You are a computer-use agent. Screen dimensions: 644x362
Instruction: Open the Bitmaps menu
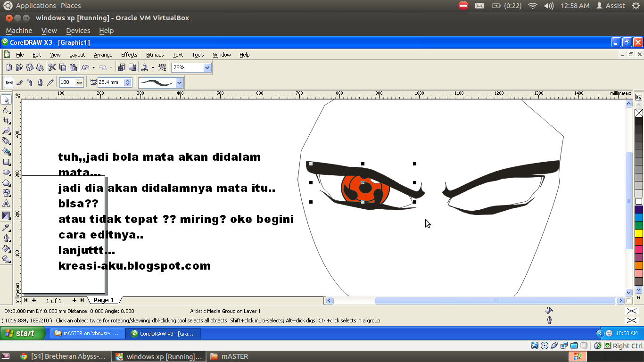coord(155,55)
